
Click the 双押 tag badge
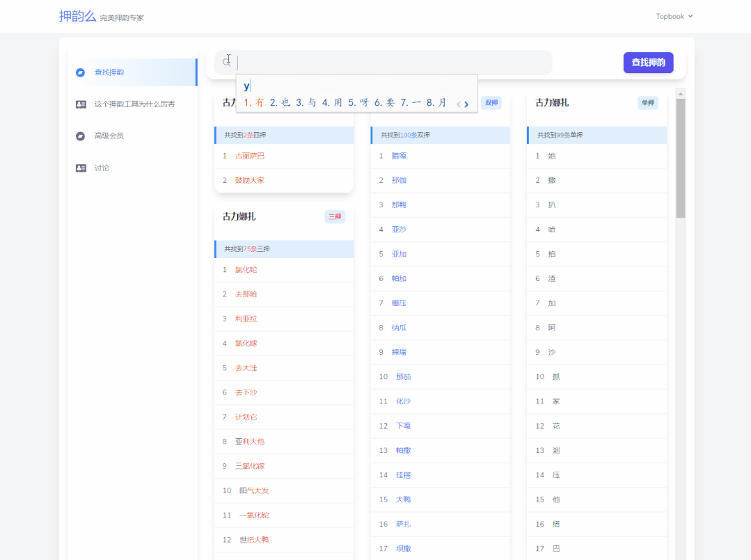491,103
